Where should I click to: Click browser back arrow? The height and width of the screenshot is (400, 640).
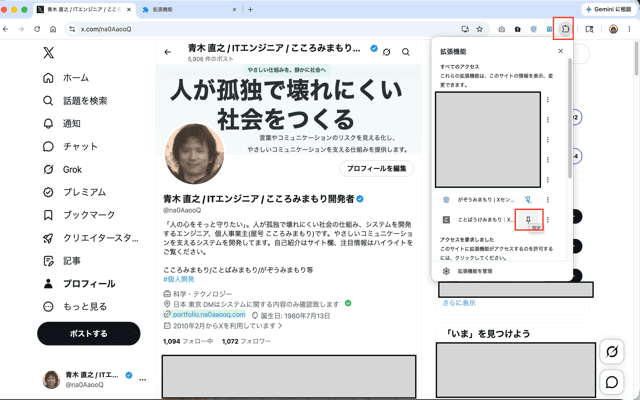[x=5, y=29]
